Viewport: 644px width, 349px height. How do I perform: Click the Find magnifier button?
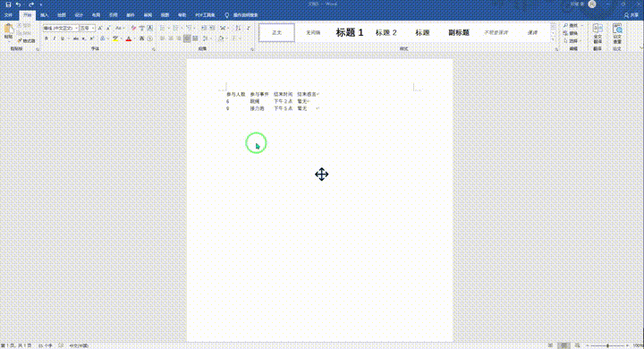click(x=571, y=25)
